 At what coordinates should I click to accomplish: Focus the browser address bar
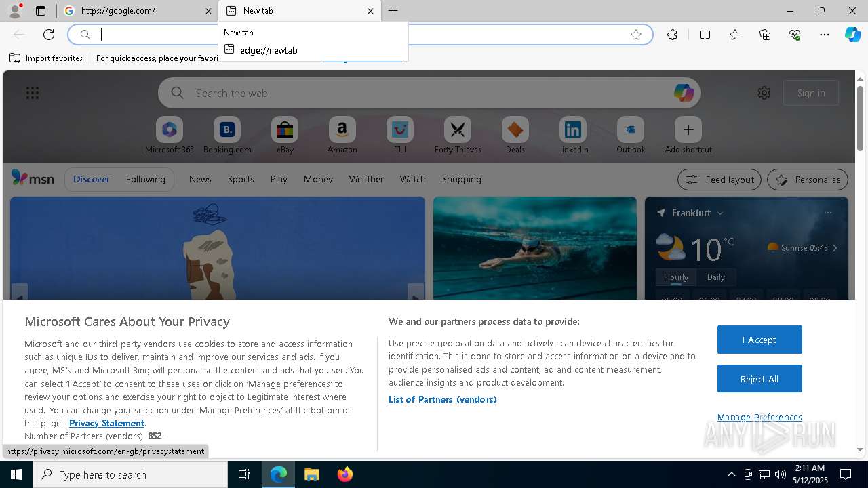pyautogui.click(x=359, y=35)
